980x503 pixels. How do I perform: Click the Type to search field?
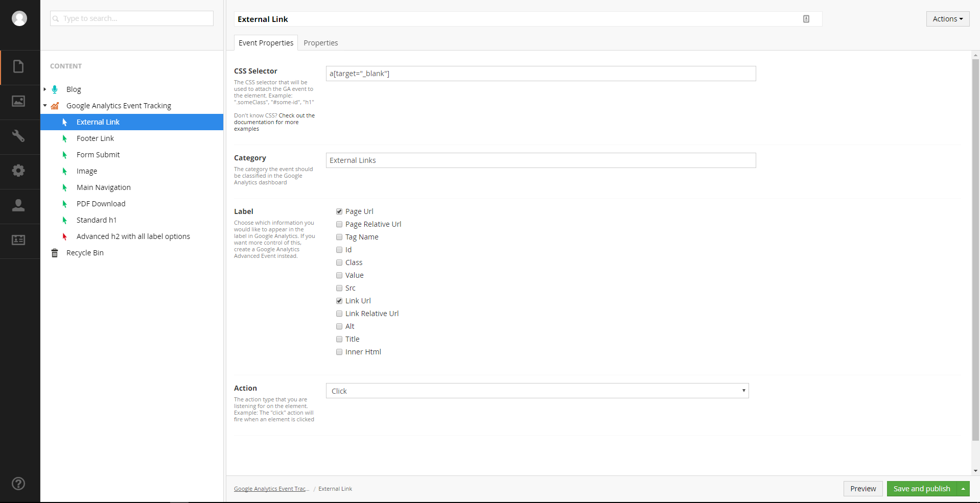coord(132,18)
